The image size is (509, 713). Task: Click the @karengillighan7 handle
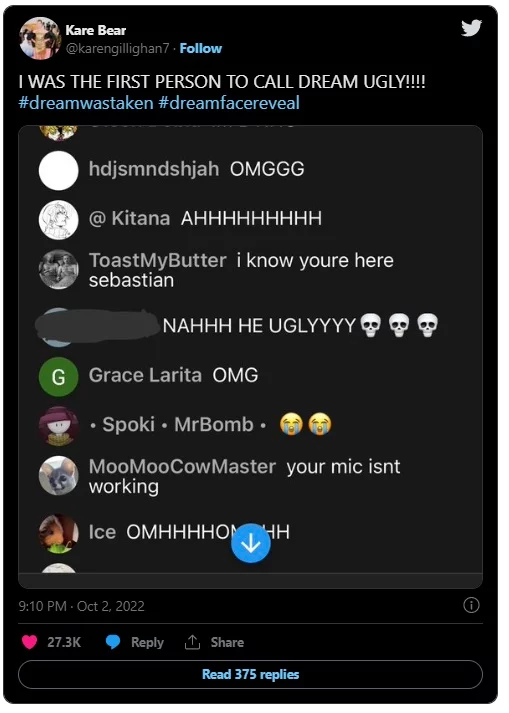coord(117,48)
